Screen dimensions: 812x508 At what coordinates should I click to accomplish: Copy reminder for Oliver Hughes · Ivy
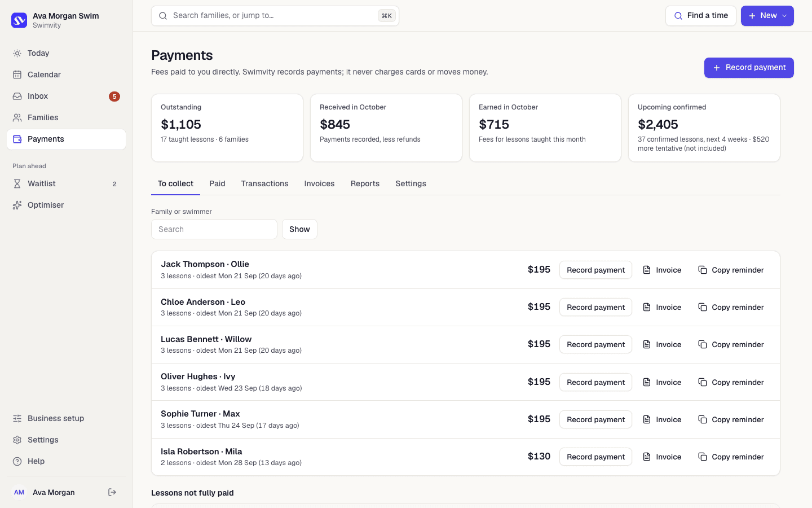tap(731, 382)
